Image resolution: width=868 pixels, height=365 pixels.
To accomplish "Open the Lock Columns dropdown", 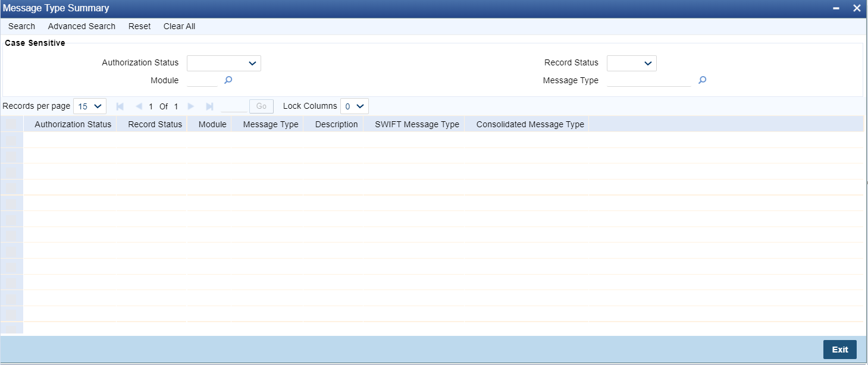I will (x=355, y=106).
